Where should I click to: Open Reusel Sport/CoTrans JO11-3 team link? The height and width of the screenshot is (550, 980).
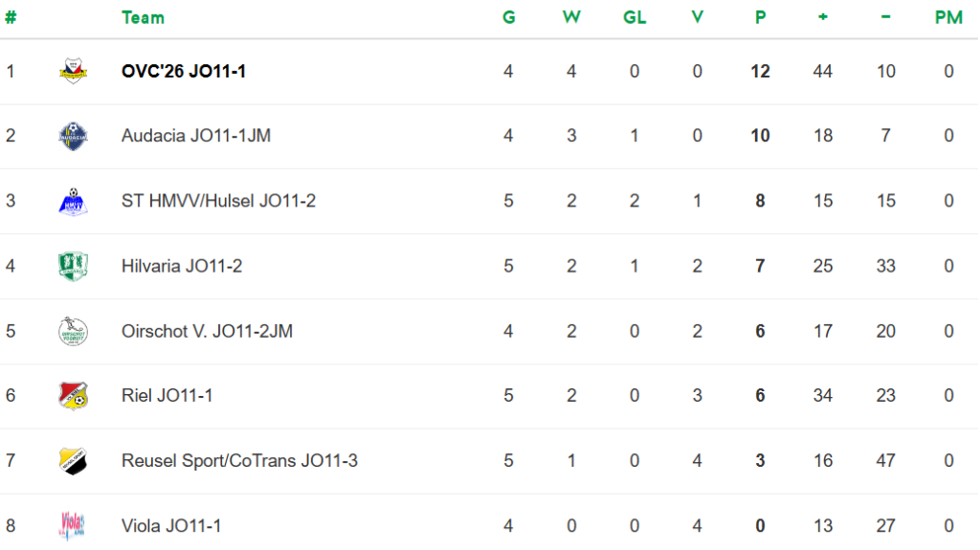pyautogui.click(x=239, y=460)
